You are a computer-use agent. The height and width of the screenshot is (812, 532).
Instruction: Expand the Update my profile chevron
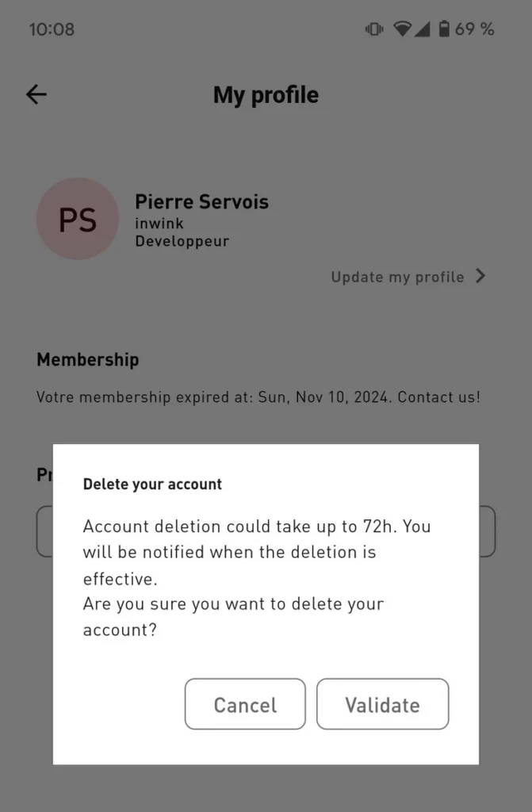[480, 276]
